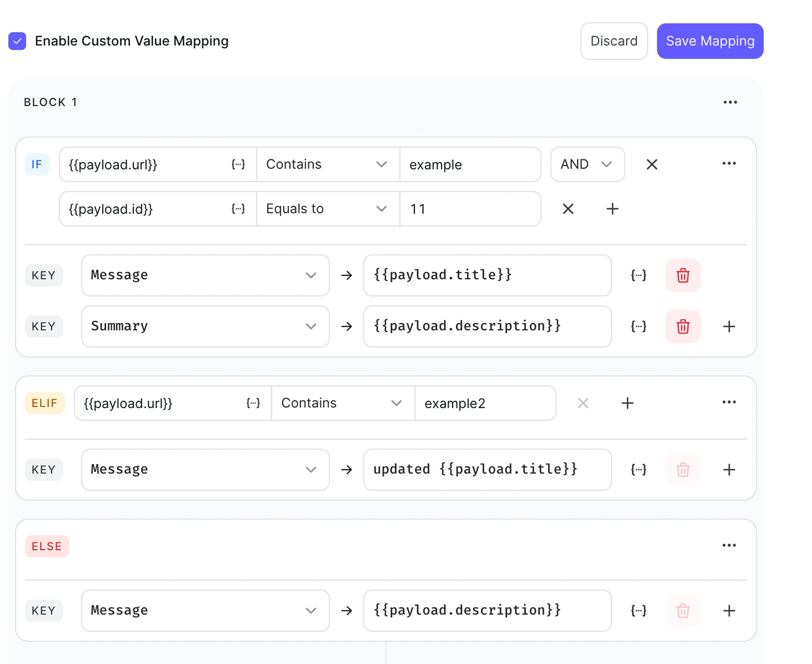The width and height of the screenshot is (812, 664).
Task: Add condition after payload.id row
Action: [612, 209]
